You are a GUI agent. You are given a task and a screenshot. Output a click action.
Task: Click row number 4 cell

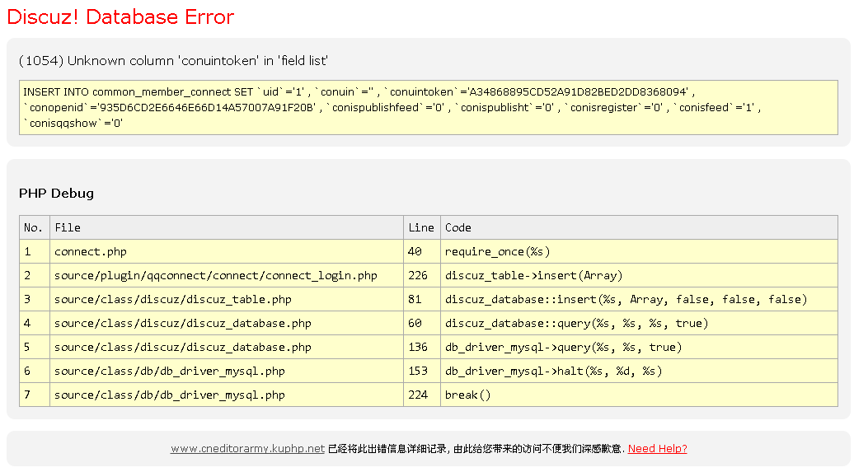tap(35, 323)
